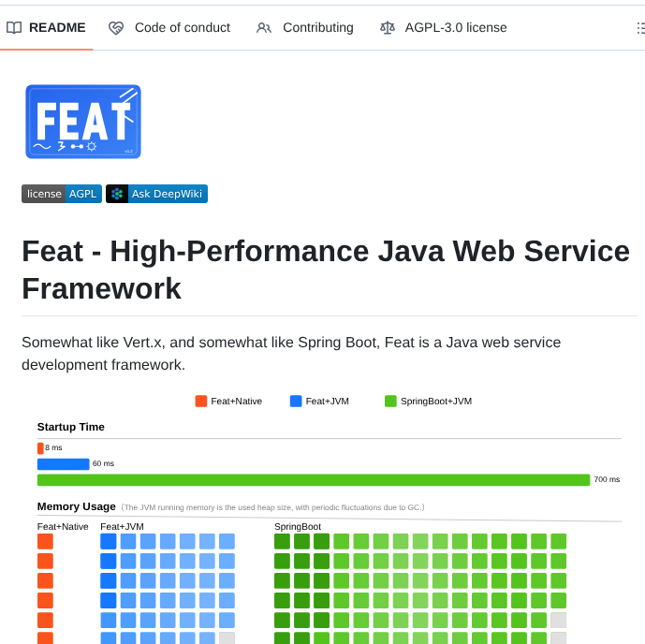Click the people icon next to Contributing
This screenshot has width=645, height=644.
pos(264,28)
